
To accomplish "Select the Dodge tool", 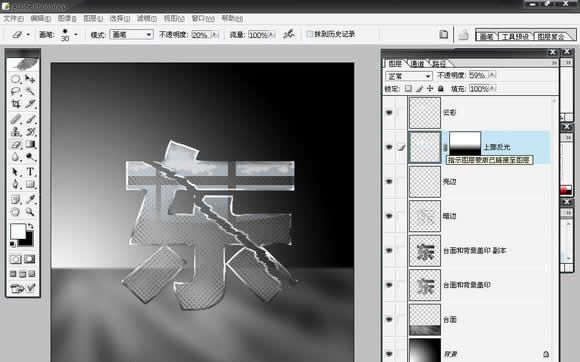I will pos(30,157).
